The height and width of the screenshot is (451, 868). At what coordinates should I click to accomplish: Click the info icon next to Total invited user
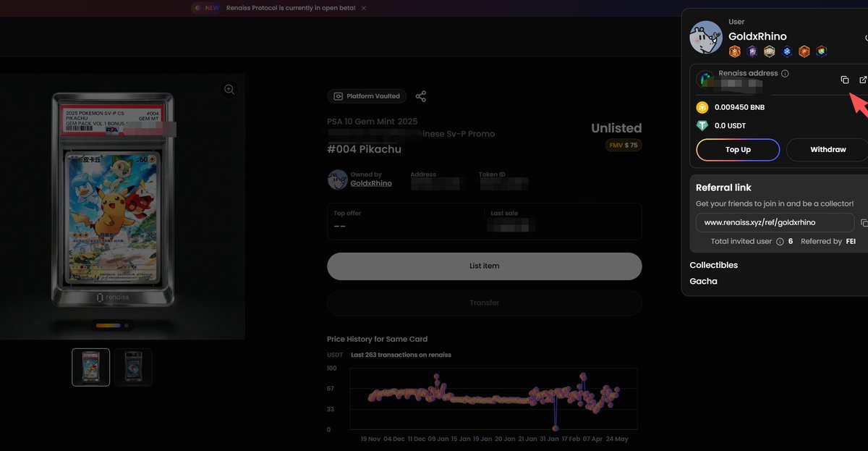[x=780, y=241]
